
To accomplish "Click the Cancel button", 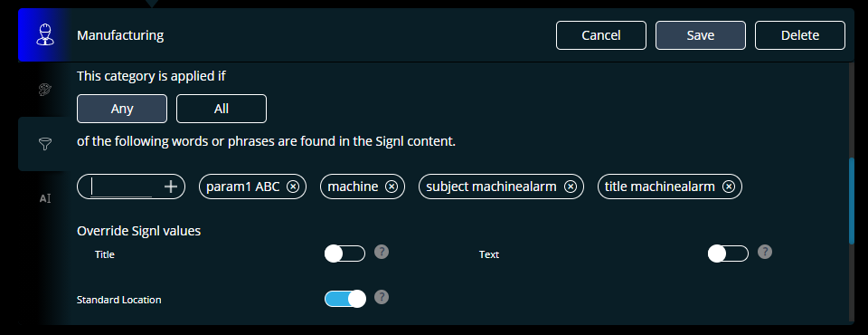I will coord(601,35).
